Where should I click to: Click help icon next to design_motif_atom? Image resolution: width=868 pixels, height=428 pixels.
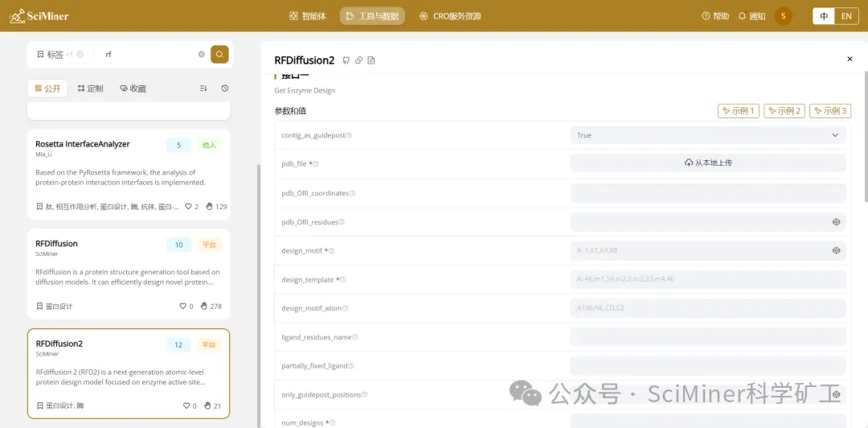(x=346, y=308)
